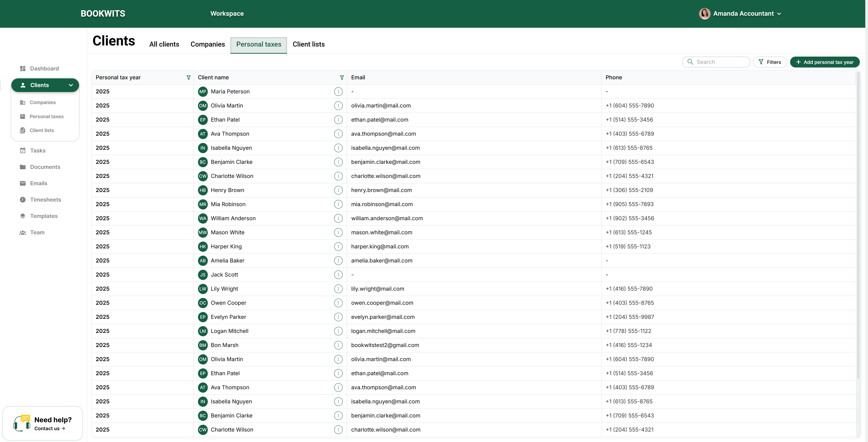Open Workspace in the top bar

click(x=227, y=14)
